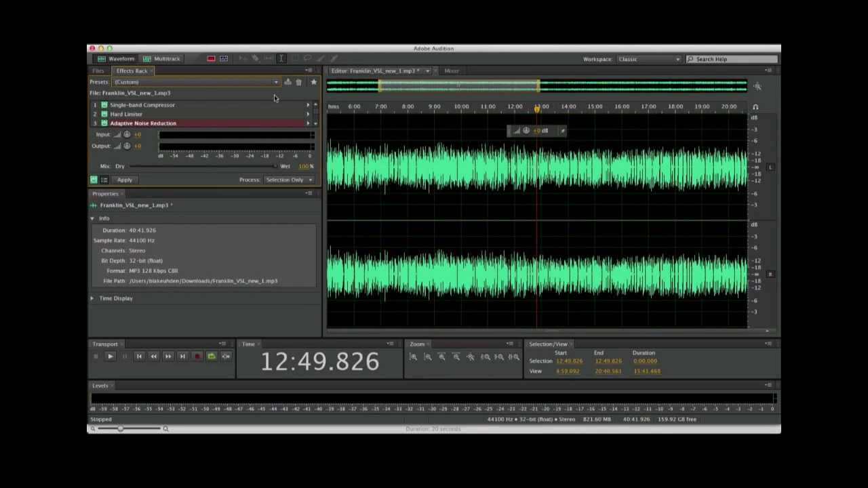Click the Output gain knob
The width and height of the screenshot is (868, 488).
[127, 146]
